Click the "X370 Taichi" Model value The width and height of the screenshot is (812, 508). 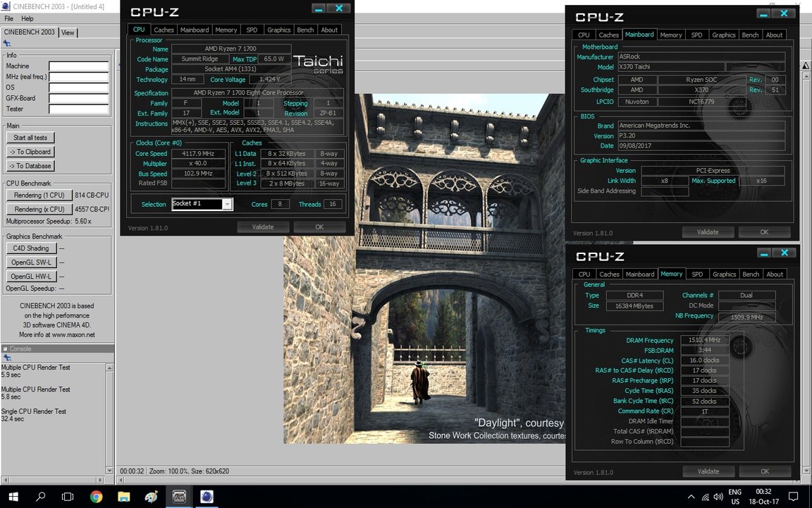(x=671, y=67)
